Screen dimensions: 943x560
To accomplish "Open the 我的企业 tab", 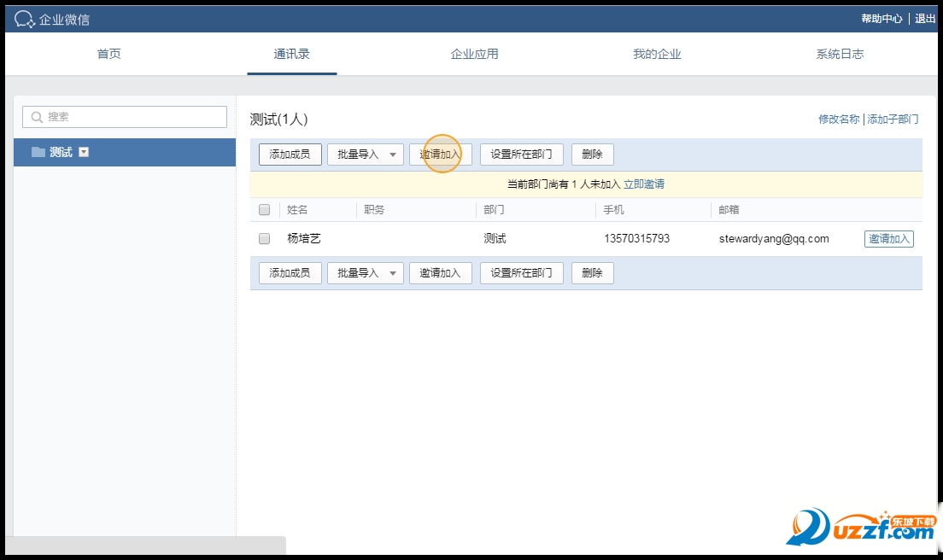I will (657, 53).
